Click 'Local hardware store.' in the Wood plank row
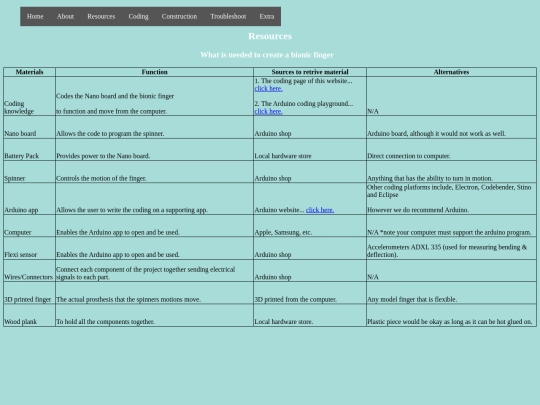 click(284, 322)
